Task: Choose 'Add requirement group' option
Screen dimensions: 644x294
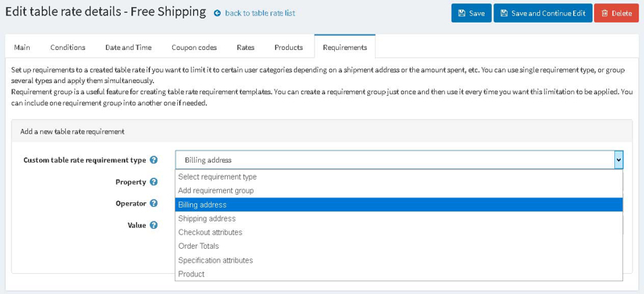Action: (398, 191)
